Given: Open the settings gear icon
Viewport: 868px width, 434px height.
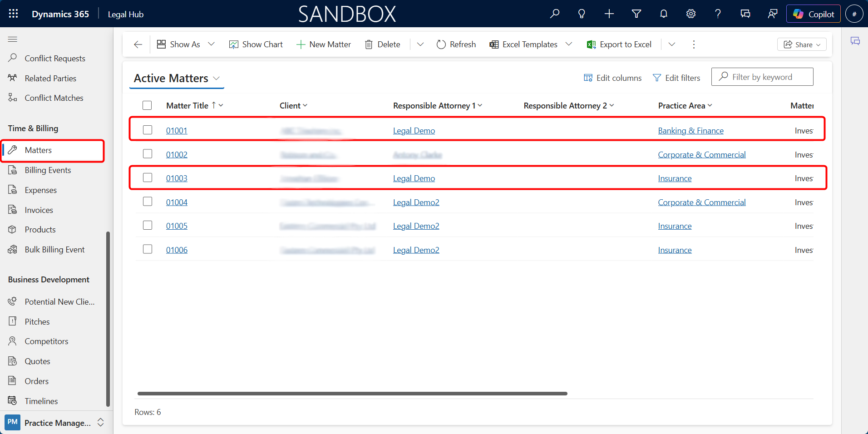Looking at the screenshot, I should (691, 14).
